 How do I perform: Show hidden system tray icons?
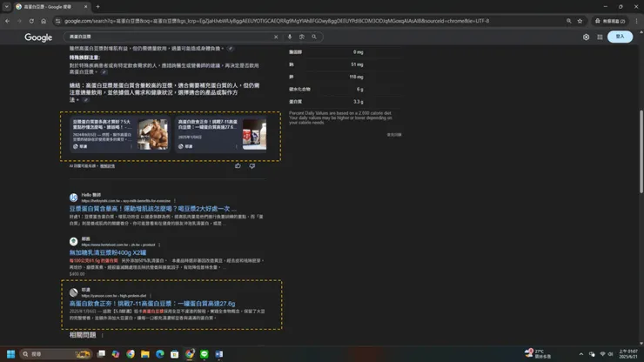pos(580,354)
